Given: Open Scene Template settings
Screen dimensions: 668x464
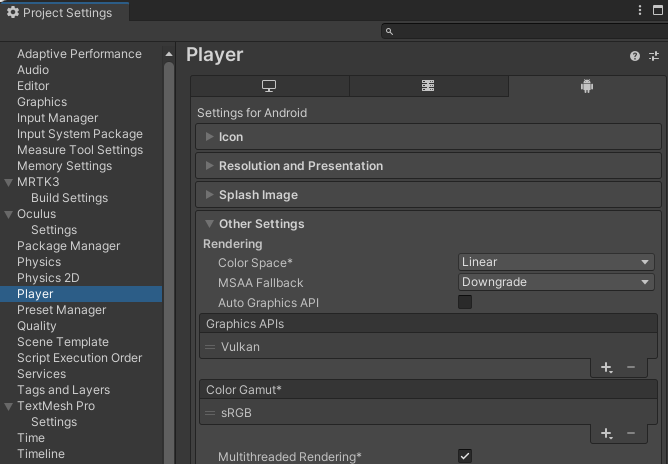Looking at the screenshot, I should click(x=63, y=342).
